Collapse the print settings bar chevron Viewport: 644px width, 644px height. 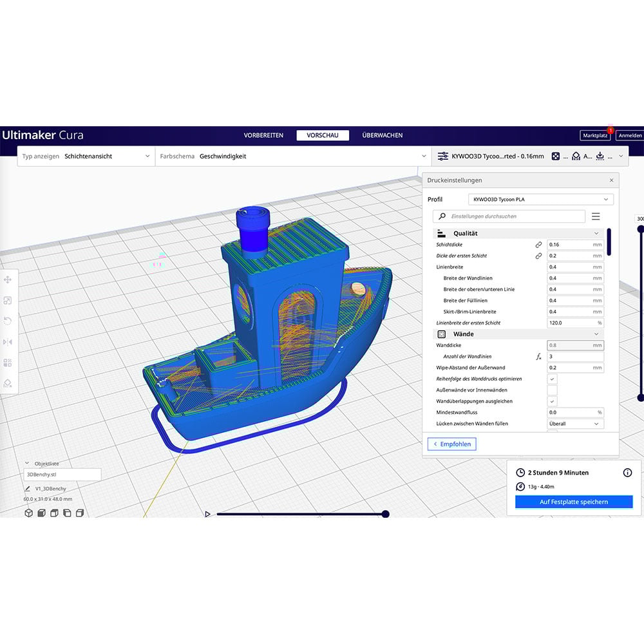[x=621, y=156]
